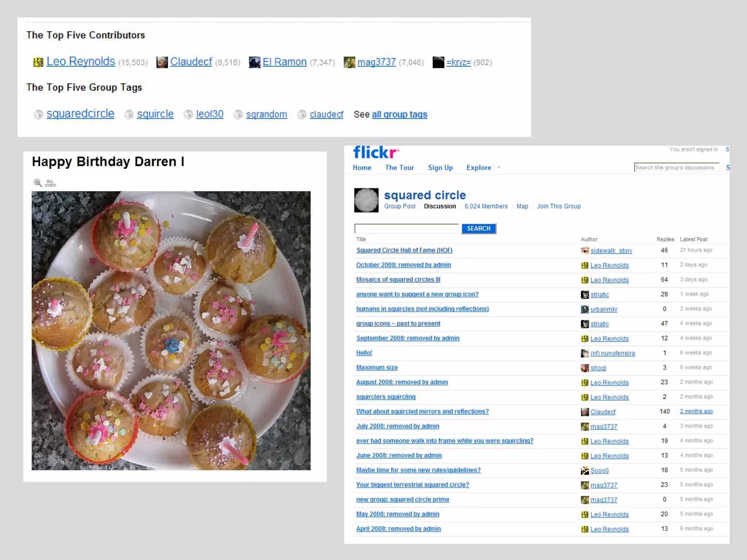This screenshot has width=747, height=560.
Task: Click the 'all group tags' link
Action: point(399,114)
